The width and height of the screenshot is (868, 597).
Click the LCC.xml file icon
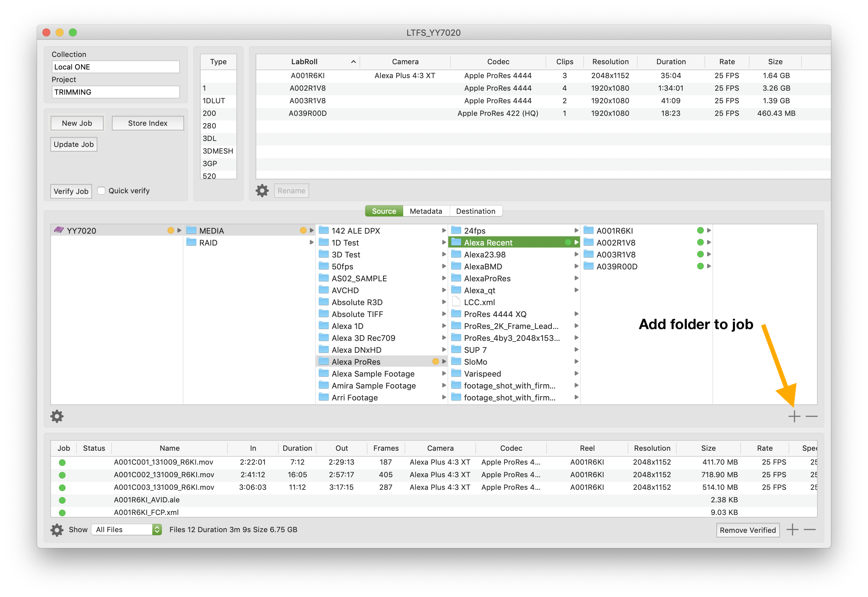(x=456, y=301)
